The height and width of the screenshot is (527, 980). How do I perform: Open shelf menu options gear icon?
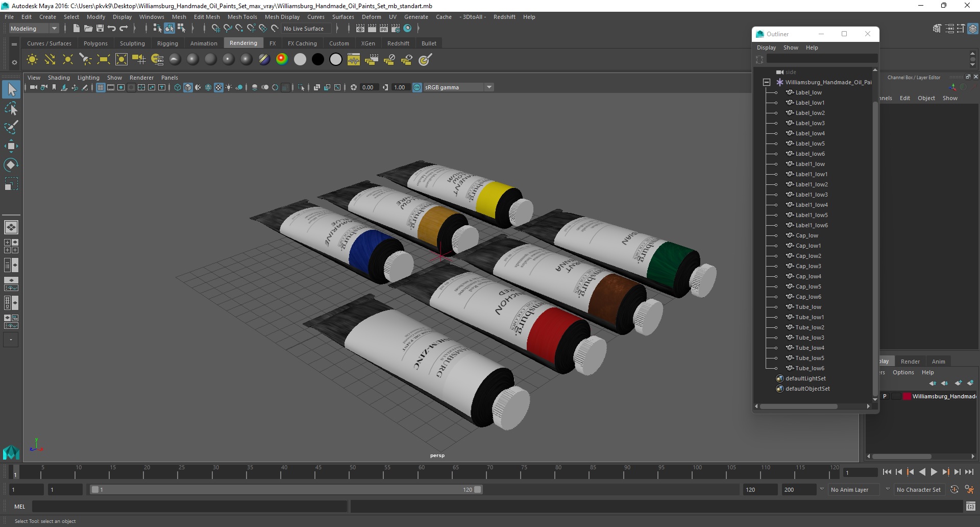[x=14, y=62]
